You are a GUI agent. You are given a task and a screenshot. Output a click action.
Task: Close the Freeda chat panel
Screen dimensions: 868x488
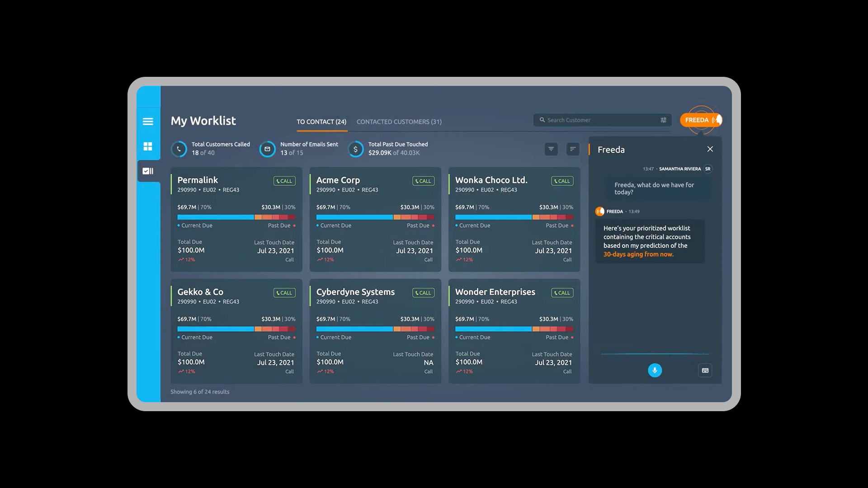pos(710,149)
